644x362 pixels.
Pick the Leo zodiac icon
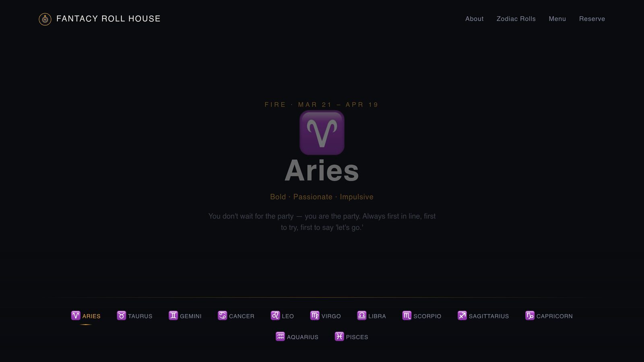tap(275, 316)
